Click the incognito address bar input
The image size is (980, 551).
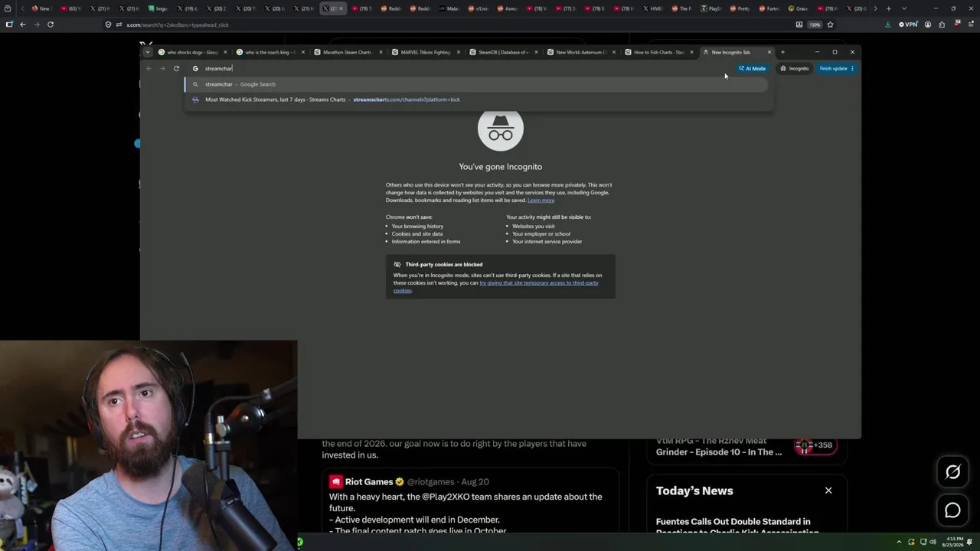click(459, 69)
